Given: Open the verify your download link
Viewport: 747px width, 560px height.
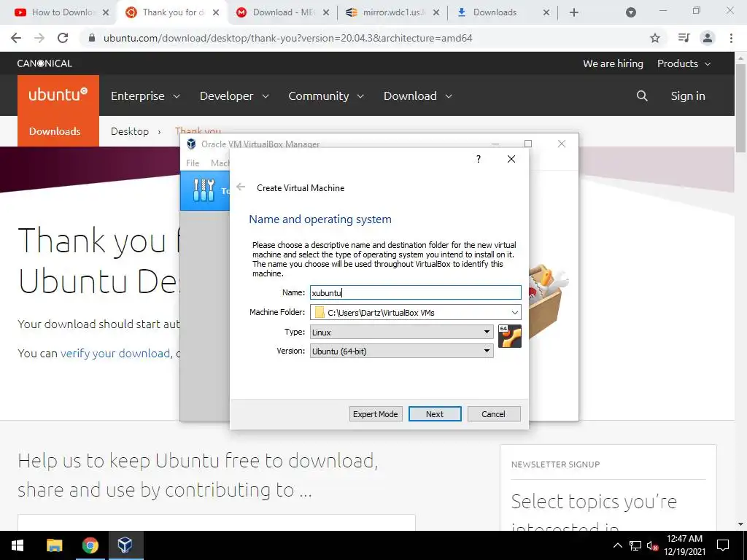Looking at the screenshot, I should click(x=115, y=353).
